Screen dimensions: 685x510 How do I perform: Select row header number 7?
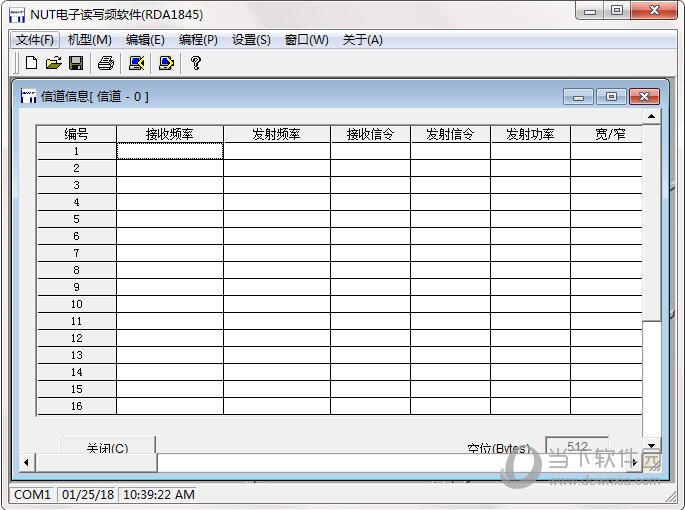click(x=76, y=253)
